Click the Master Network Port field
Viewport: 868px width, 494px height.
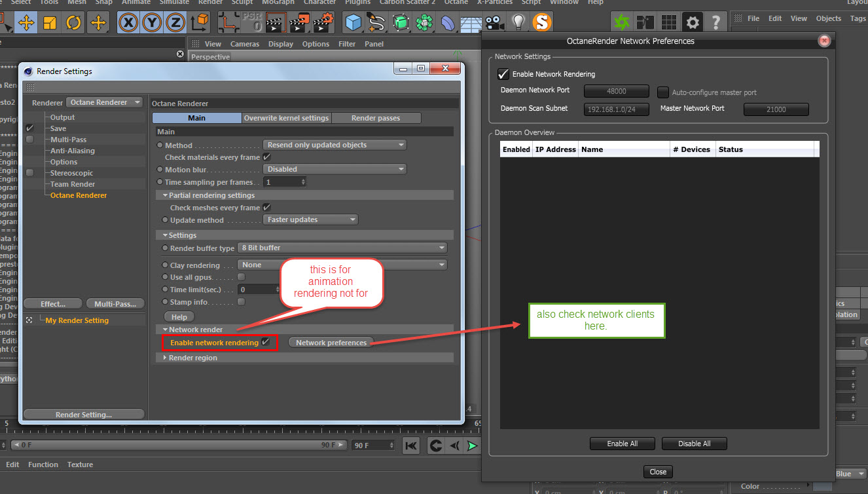[x=776, y=109]
